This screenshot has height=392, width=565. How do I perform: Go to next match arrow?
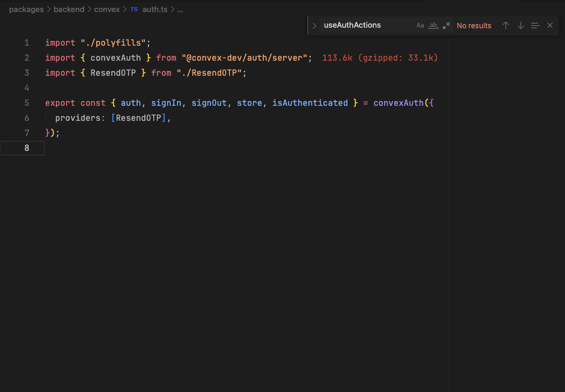pos(521,26)
